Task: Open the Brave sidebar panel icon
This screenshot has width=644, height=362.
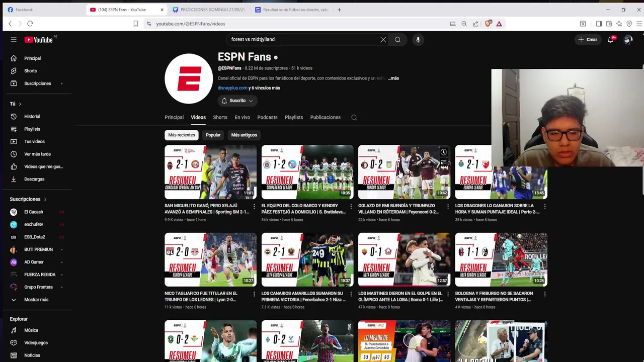Action: click(599, 24)
